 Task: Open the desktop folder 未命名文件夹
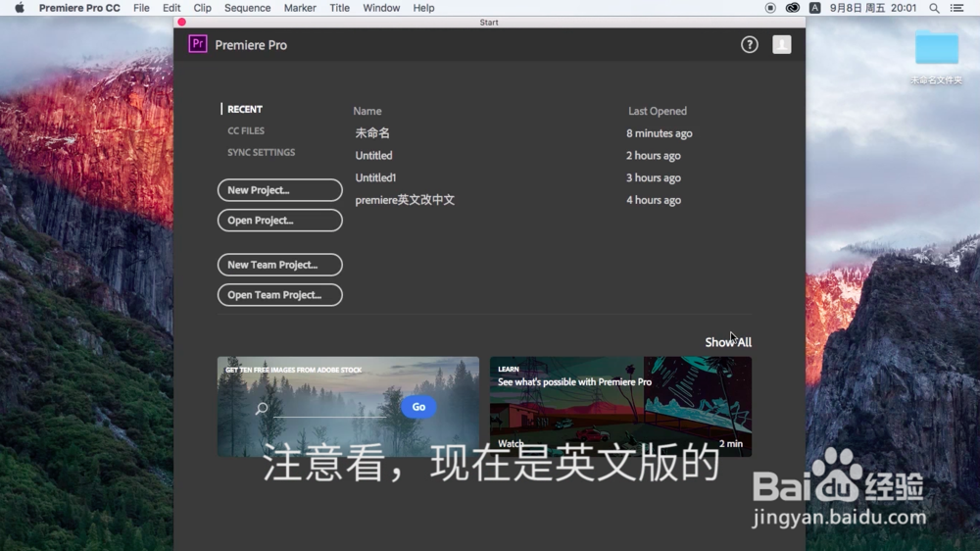(936, 57)
